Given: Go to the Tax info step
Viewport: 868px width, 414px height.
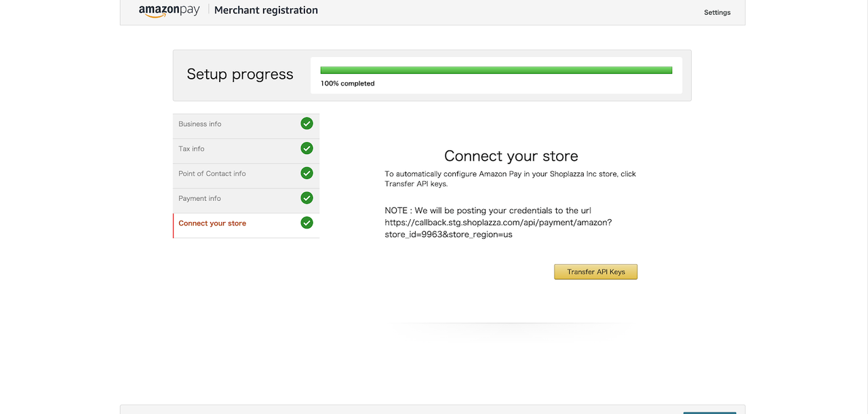Looking at the screenshot, I should 191,149.
